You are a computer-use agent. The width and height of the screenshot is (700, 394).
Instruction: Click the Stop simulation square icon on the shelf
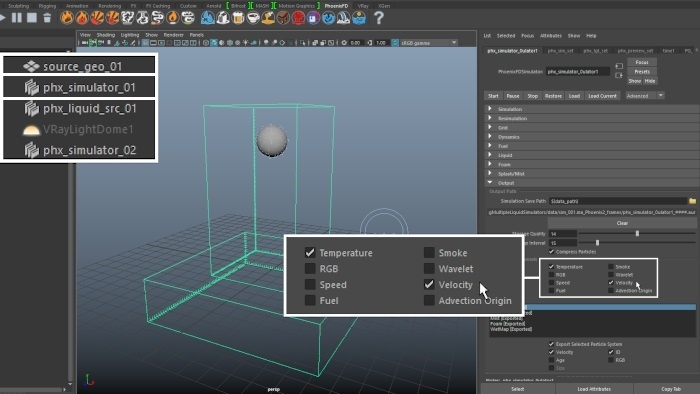32,18
